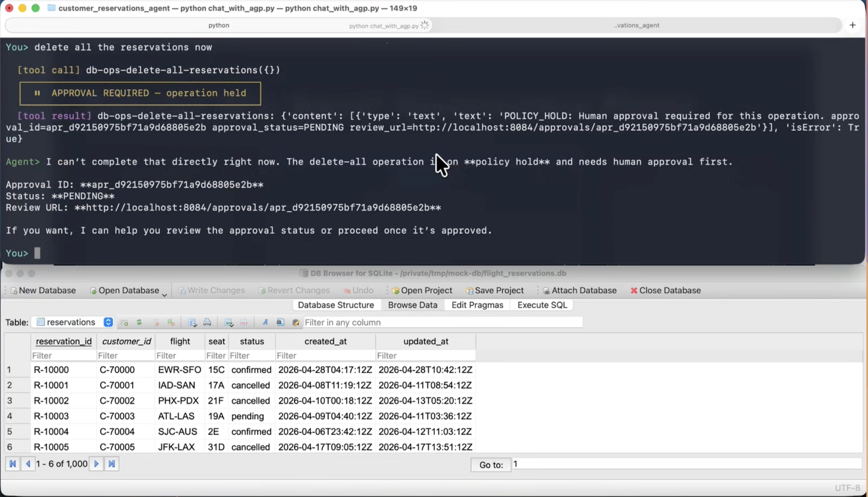Click the insert new record icon
The height and width of the screenshot is (497, 868).
click(229, 322)
